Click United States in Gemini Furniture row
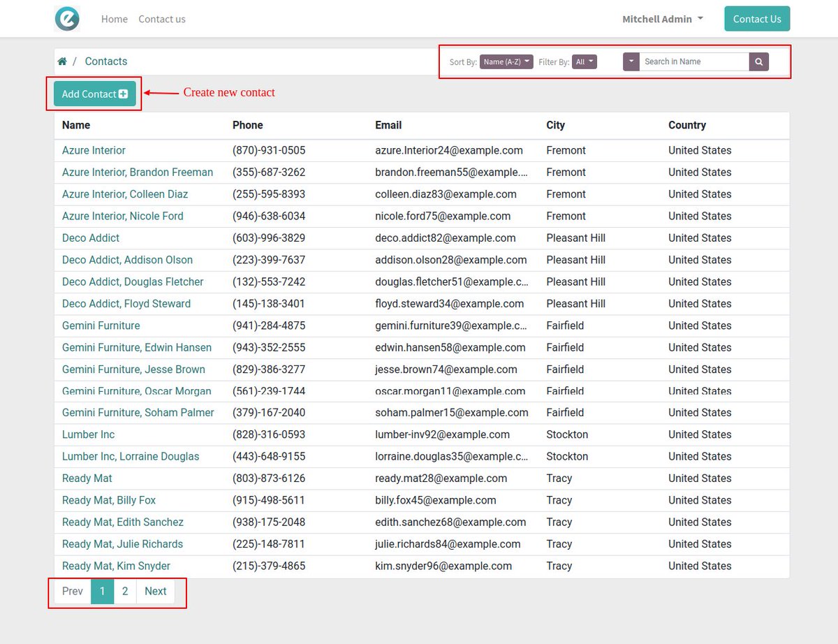This screenshot has width=838, height=644. pyautogui.click(x=700, y=325)
